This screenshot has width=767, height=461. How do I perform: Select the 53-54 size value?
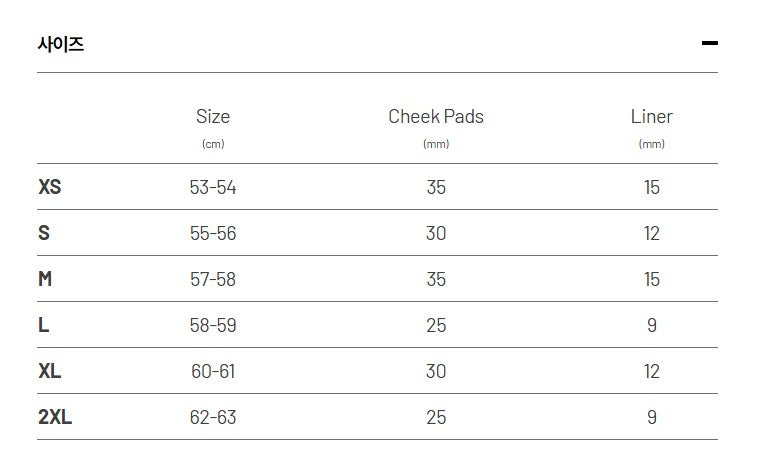(213, 187)
